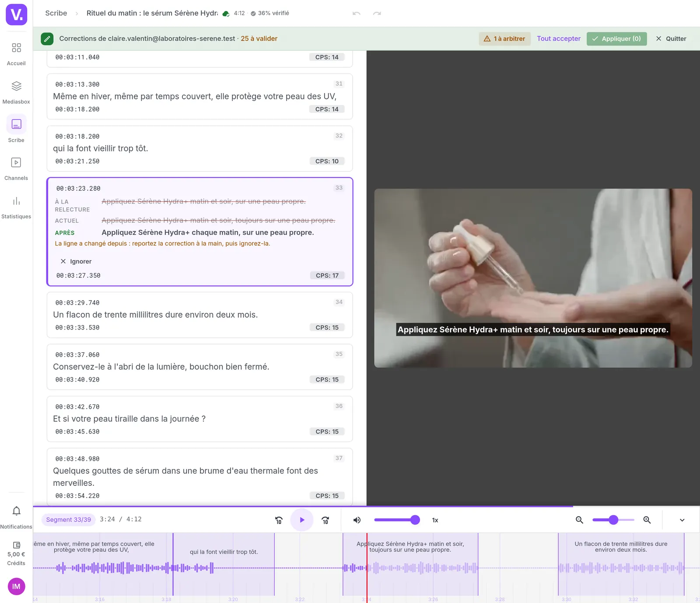Redo the last edit
Viewport: 700px width, 603px height.
tap(377, 13)
